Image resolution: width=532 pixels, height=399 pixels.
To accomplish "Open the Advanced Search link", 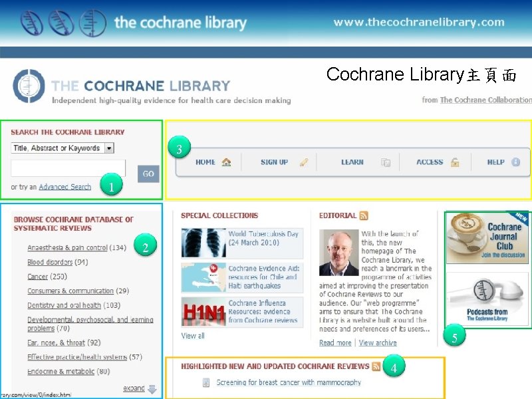I will pyautogui.click(x=65, y=187).
